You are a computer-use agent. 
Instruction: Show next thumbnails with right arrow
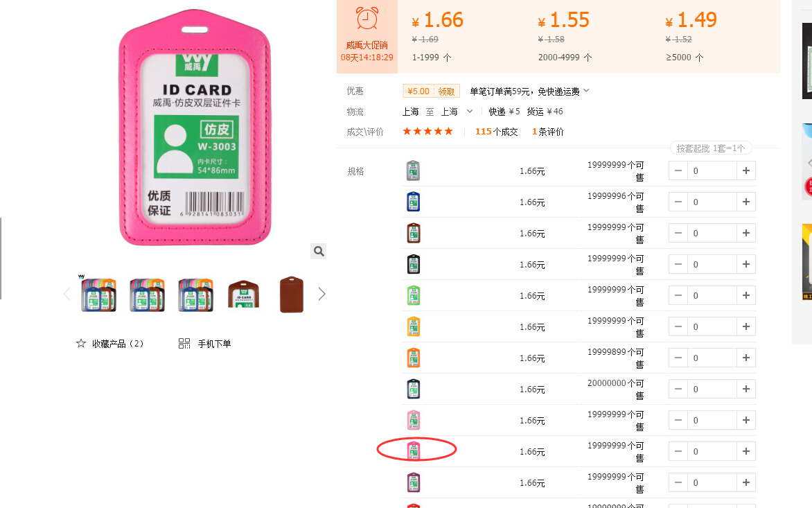point(321,294)
